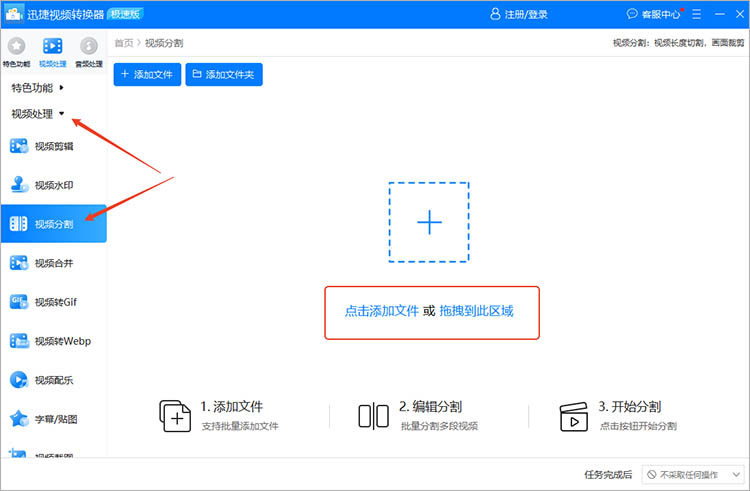This screenshot has width=750, height=491.
Task: Click the 视频转Webp icon
Action: coord(19,340)
